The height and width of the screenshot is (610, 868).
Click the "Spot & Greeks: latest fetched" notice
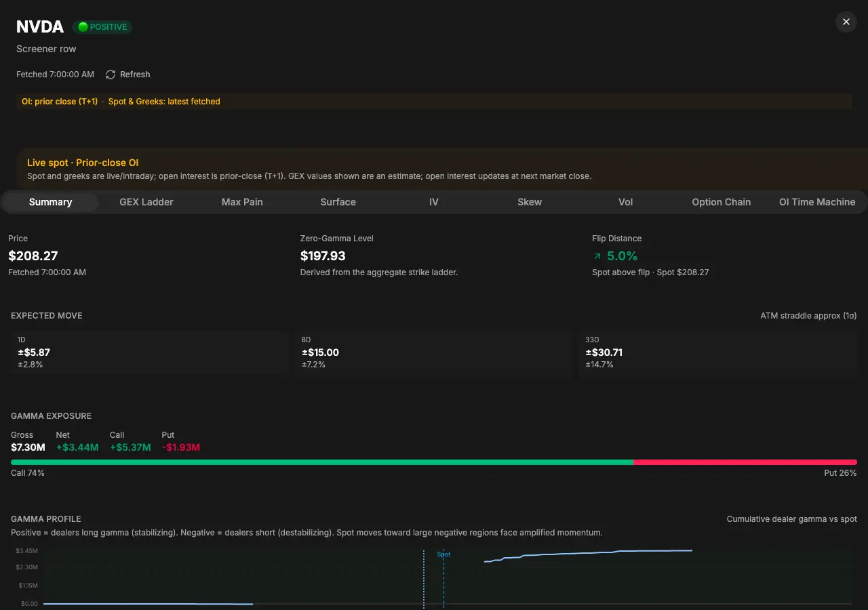coord(164,102)
